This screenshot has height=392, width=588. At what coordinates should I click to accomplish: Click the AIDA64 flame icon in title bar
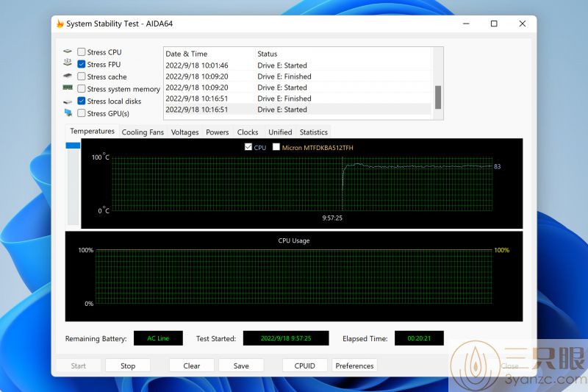[60, 24]
